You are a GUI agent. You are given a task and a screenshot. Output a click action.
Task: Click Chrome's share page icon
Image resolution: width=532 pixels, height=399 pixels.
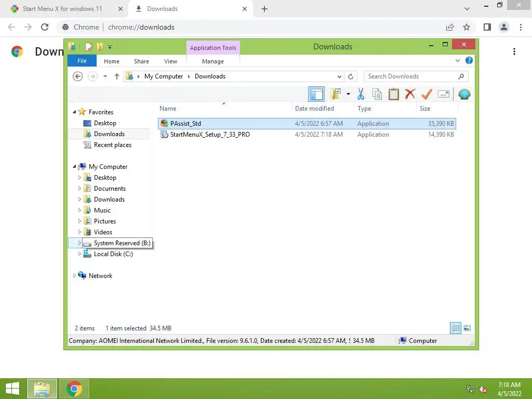tap(450, 27)
